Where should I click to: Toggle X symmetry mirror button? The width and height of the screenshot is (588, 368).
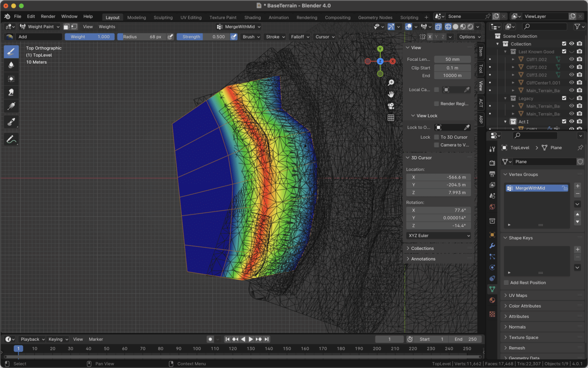(430, 37)
